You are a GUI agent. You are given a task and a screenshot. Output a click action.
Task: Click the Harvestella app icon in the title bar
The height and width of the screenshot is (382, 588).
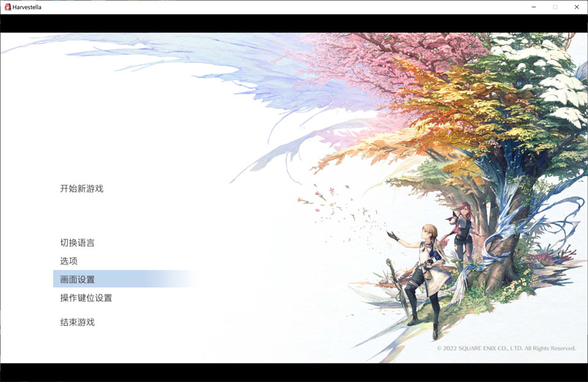(7, 7)
